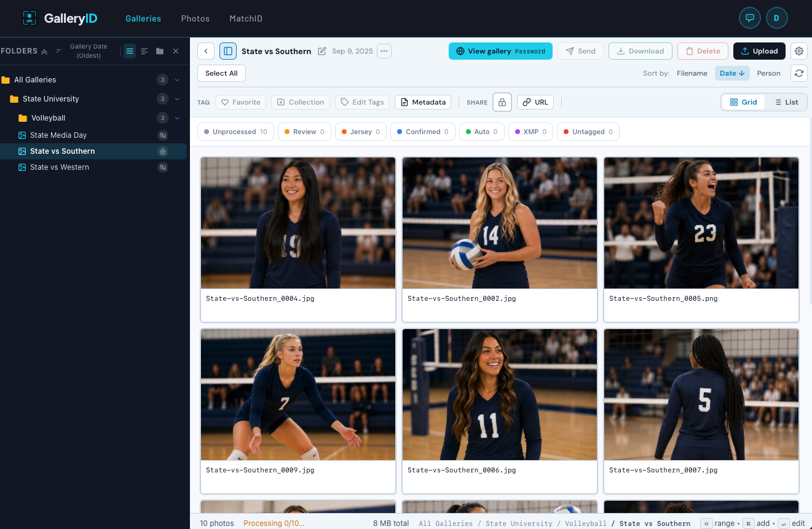The height and width of the screenshot is (529, 812).
Task: Collapse all folders with double chevron
Action: click(44, 52)
